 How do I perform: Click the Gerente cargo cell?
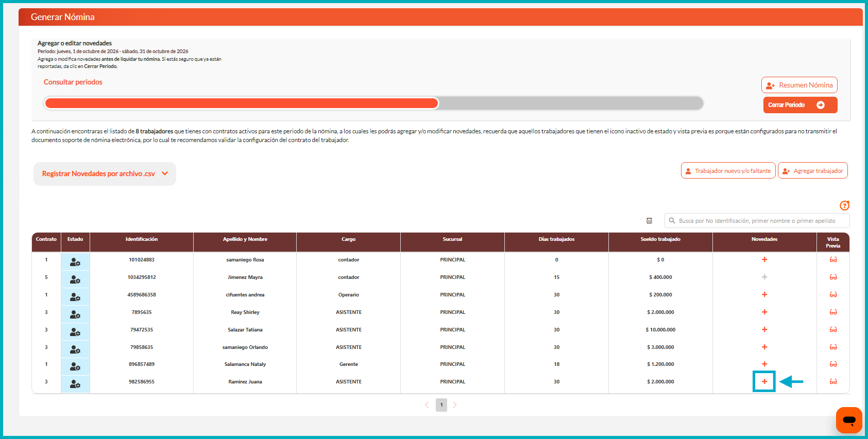349,364
